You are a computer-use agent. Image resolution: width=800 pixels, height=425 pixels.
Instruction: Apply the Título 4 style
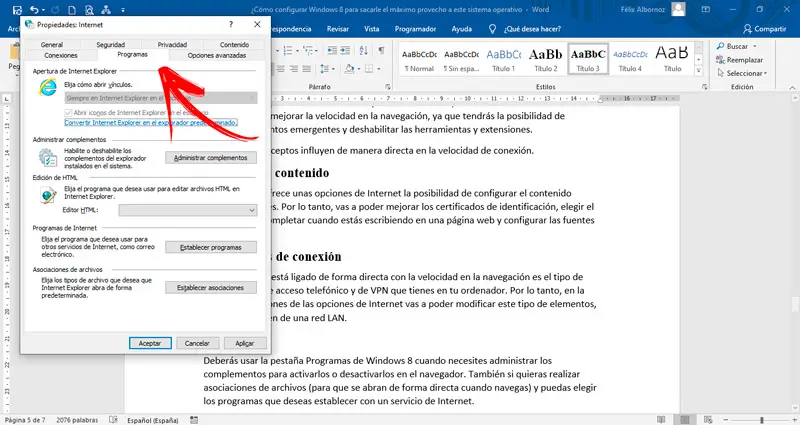click(630, 60)
